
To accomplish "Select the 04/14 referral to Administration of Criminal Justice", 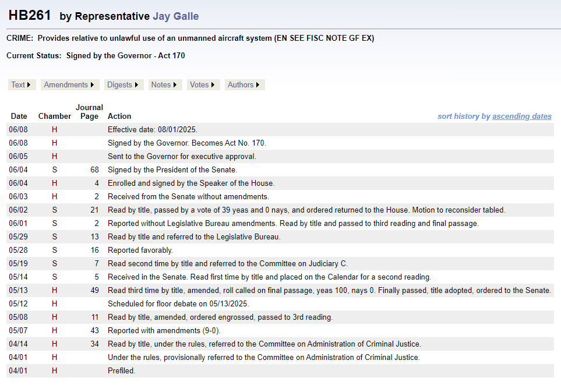I will coord(264,344).
